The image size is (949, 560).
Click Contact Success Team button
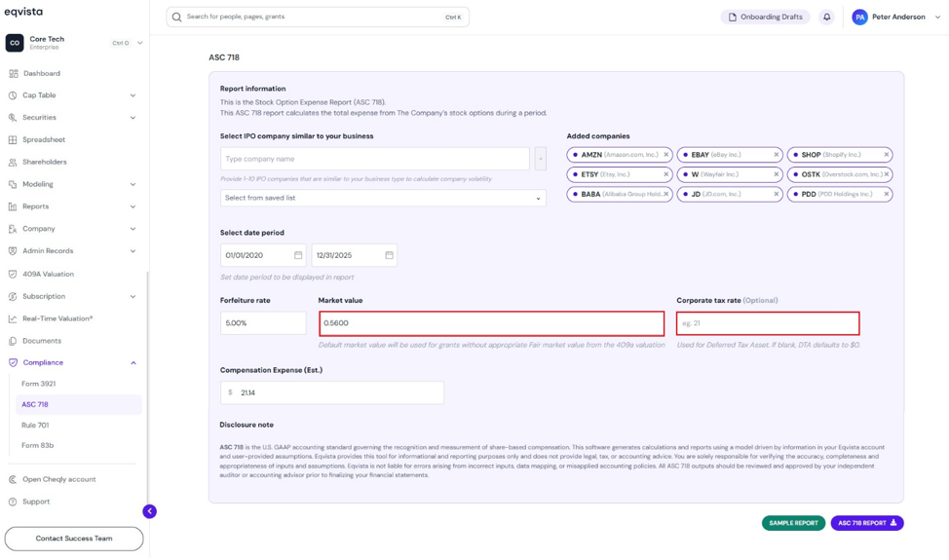tap(74, 539)
